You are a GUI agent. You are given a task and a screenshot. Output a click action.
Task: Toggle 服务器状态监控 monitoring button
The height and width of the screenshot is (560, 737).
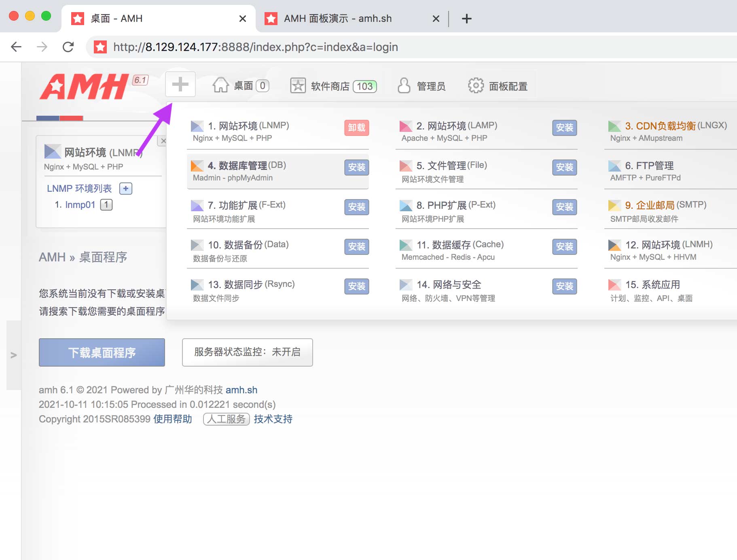247,352
